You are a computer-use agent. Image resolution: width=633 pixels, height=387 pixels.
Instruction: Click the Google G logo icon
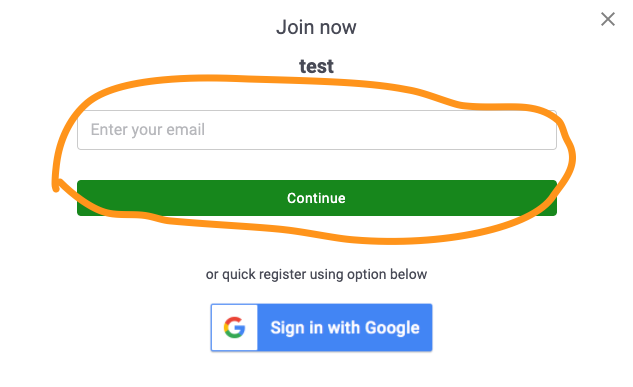pyautogui.click(x=235, y=327)
